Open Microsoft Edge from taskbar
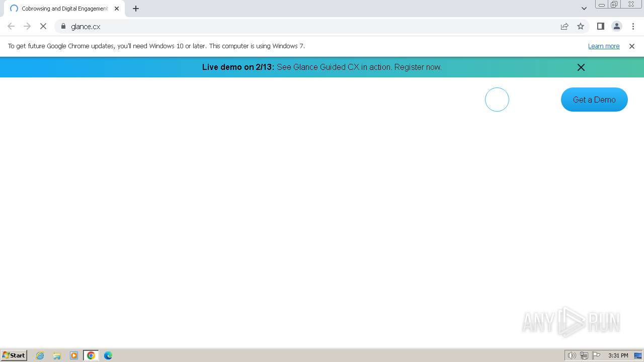 pos(108,355)
